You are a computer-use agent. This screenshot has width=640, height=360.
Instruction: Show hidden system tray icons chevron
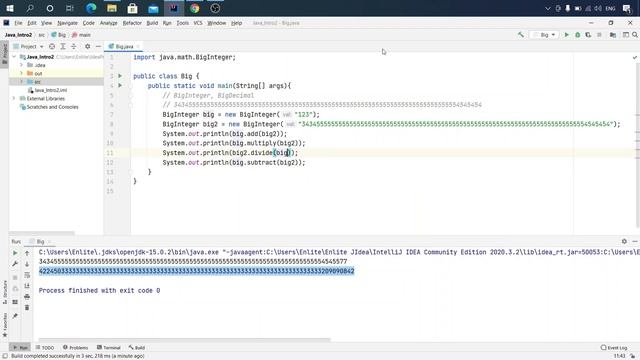pos(547,8)
